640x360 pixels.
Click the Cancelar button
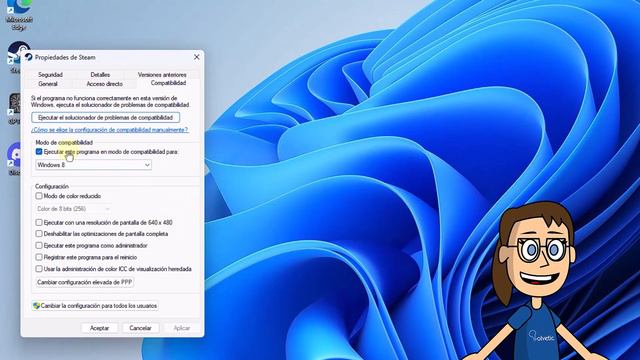click(140, 328)
